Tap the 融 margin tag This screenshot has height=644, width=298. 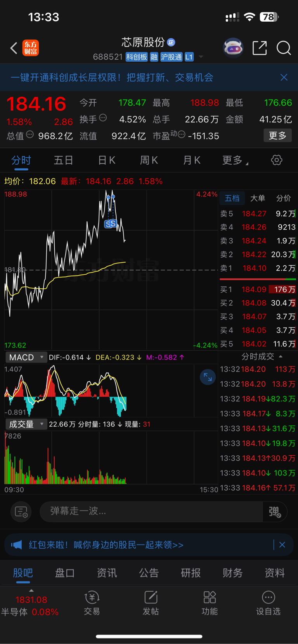pos(154,57)
